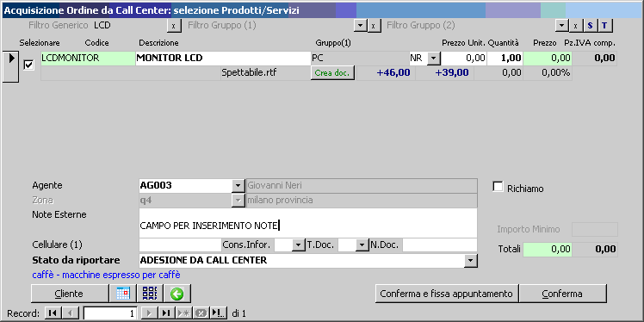644x322 pixels.
Task: Open Filtro Gruppo (2) dropdown
Action: tap(562, 26)
